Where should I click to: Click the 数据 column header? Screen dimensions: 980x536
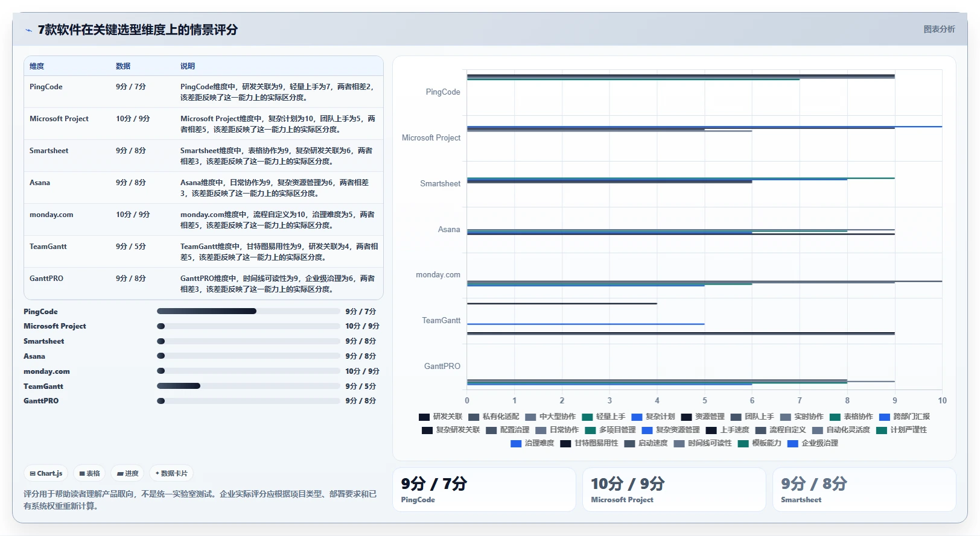[123, 66]
